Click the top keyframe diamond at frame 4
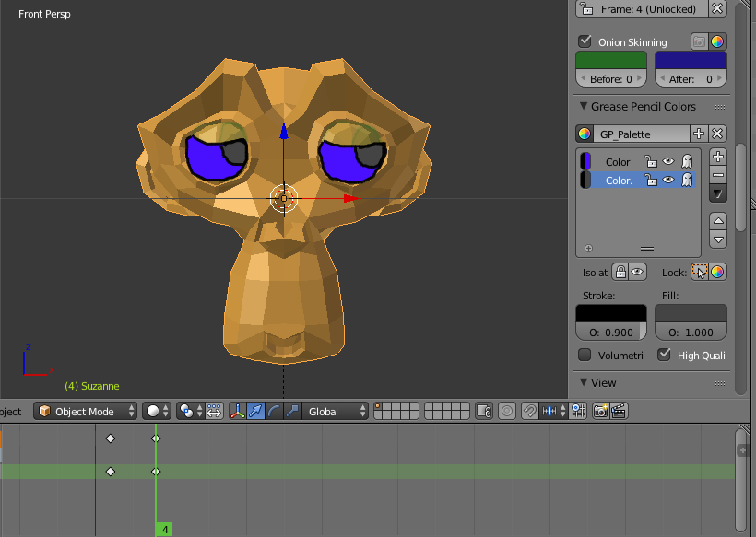 pyautogui.click(x=156, y=438)
